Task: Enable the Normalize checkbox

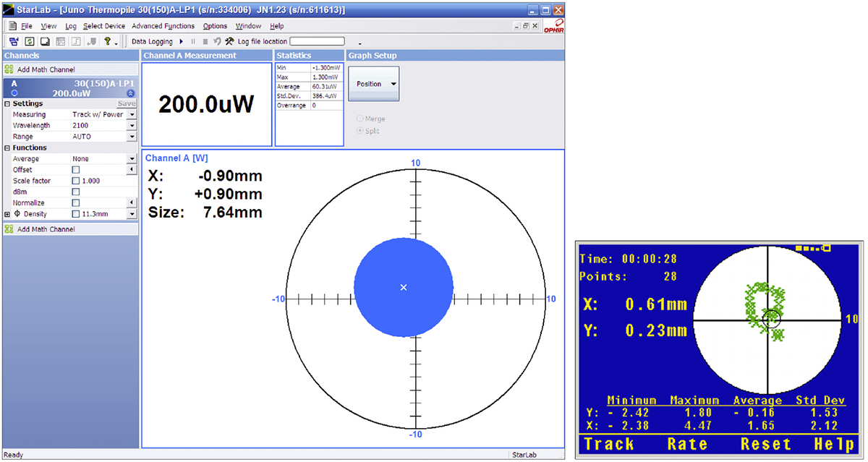Action: coord(75,203)
